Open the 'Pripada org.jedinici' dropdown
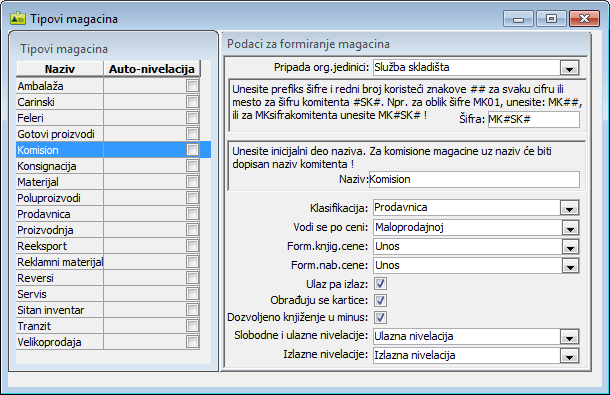 pyautogui.click(x=570, y=68)
